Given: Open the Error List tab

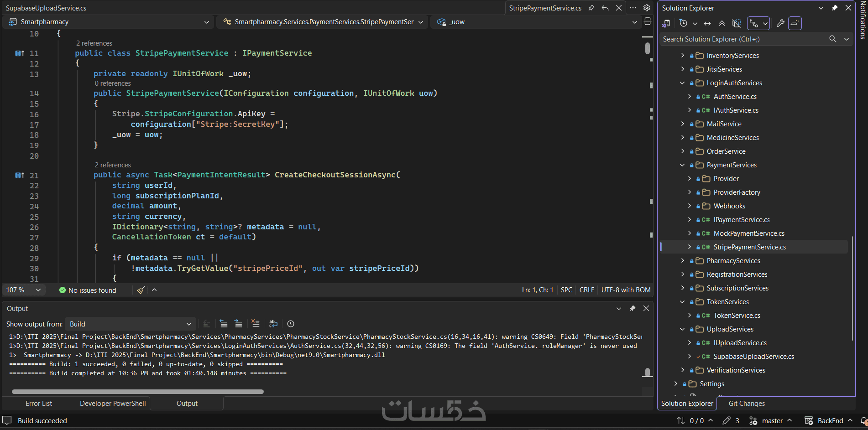Looking at the screenshot, I should pos(39,404).
